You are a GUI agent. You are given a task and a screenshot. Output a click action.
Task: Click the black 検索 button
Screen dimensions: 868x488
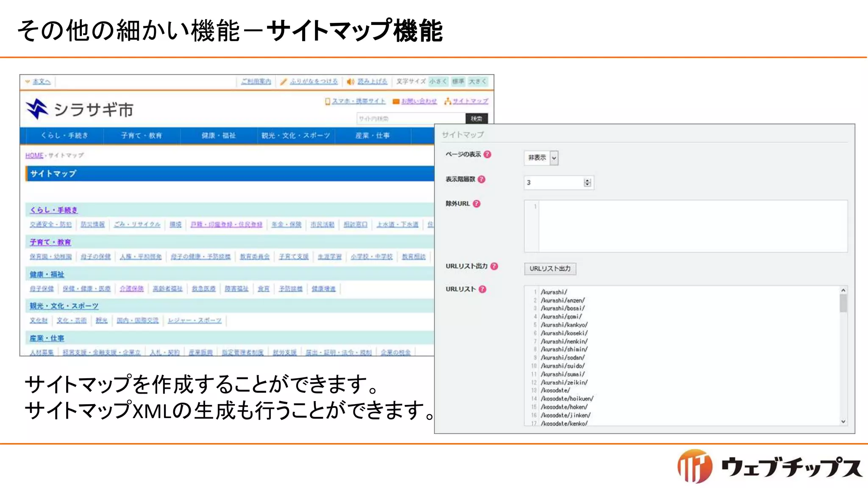[x=476, y=119]
